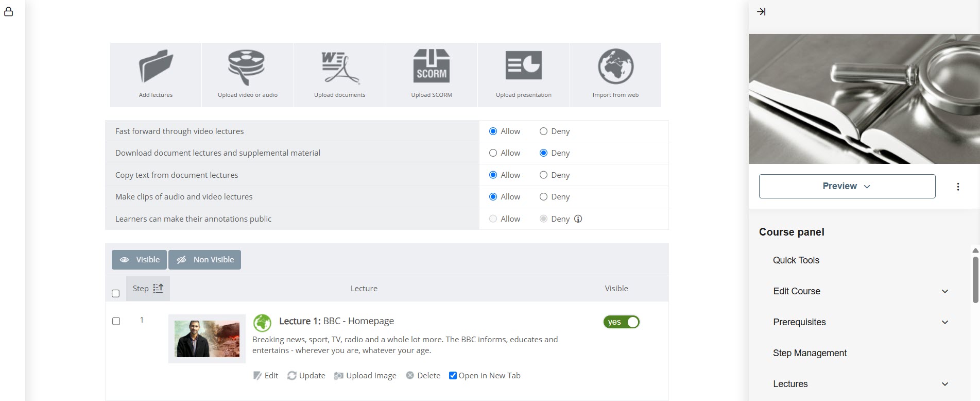Uncheck Open in New Tab checkbox
Image resolution: width=980 pixels, height=401 pixels.
(453, 376)
